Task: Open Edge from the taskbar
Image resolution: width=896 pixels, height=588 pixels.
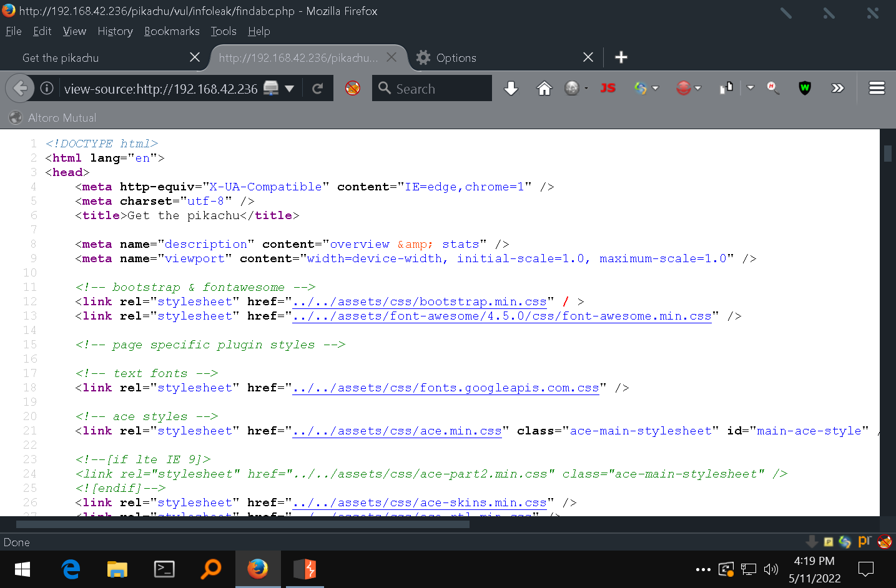Action: 71,569
